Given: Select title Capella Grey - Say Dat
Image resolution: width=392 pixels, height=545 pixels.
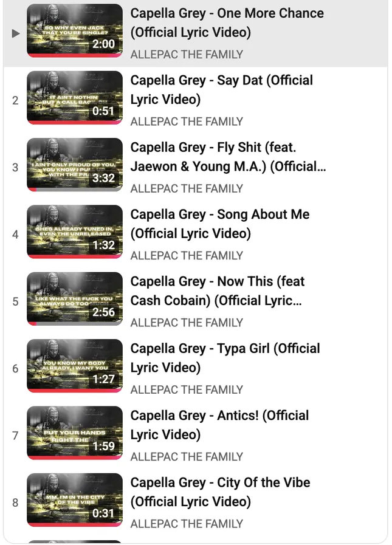Looking at the screenshot, I should tap(222, 90).
